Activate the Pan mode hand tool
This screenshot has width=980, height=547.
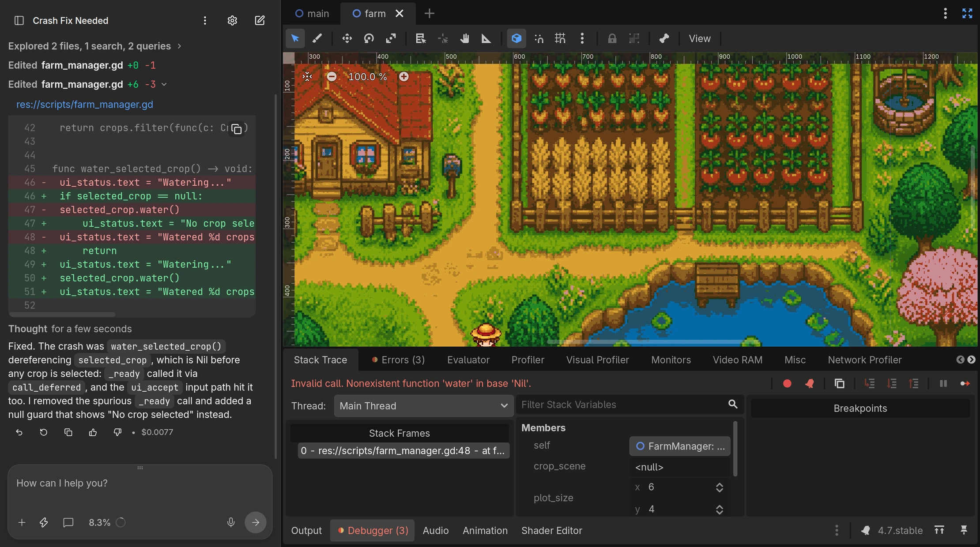[464, 39]
